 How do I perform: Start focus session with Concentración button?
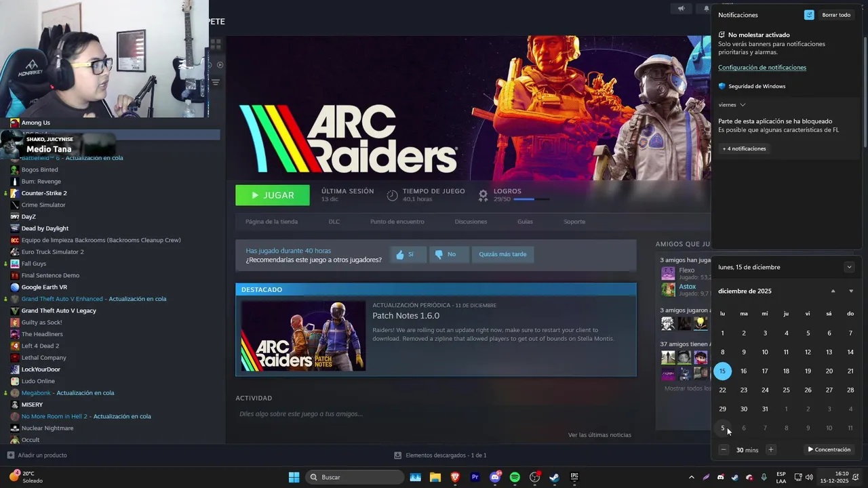coord(829,449)
